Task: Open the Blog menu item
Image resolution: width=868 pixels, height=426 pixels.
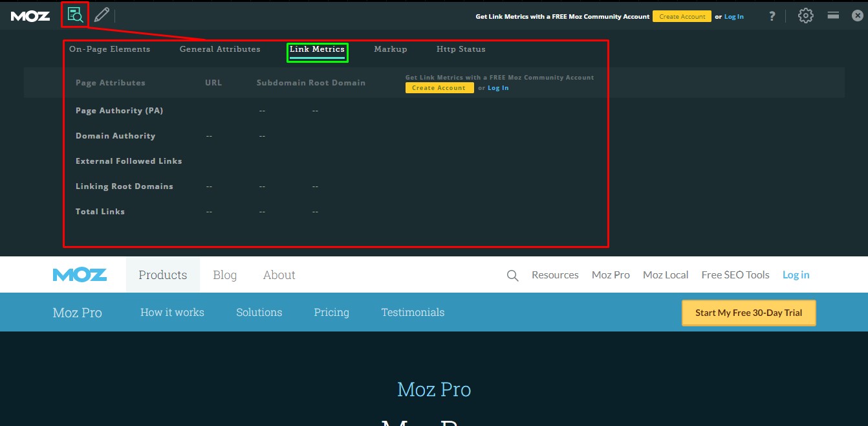Action: (225, 275)
